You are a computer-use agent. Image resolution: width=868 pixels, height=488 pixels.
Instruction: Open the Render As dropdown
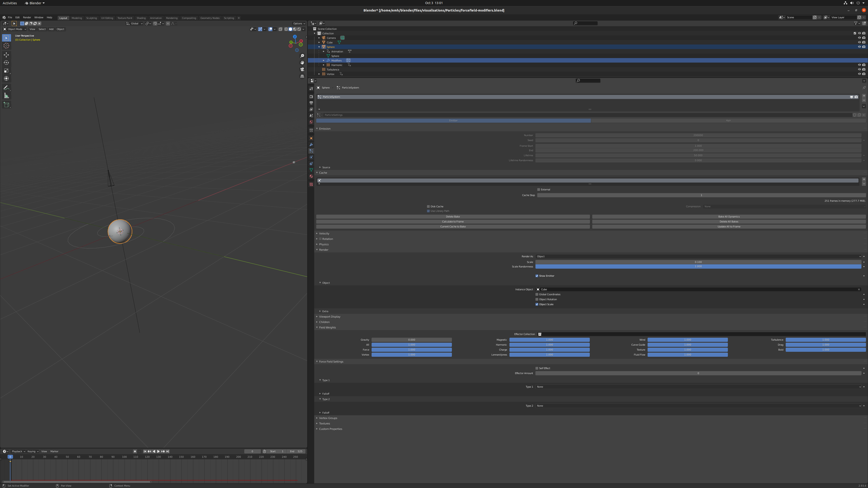[698, 257]
